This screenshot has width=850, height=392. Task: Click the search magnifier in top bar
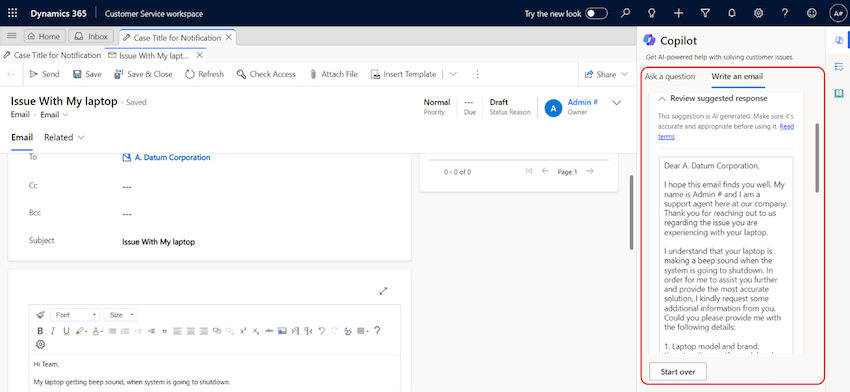tap(626, 14)
